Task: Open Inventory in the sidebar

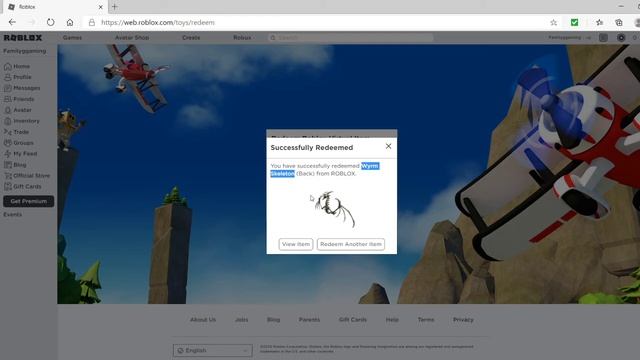Action: pyautogui.click(x=22, y=121)
